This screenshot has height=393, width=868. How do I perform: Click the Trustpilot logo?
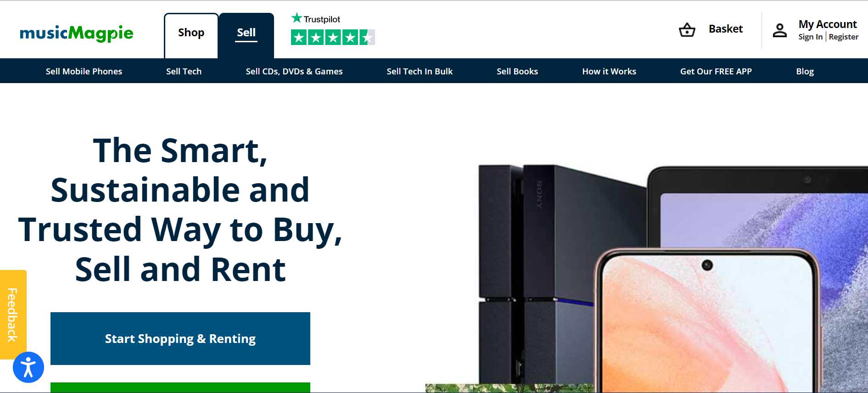point(316,19)
